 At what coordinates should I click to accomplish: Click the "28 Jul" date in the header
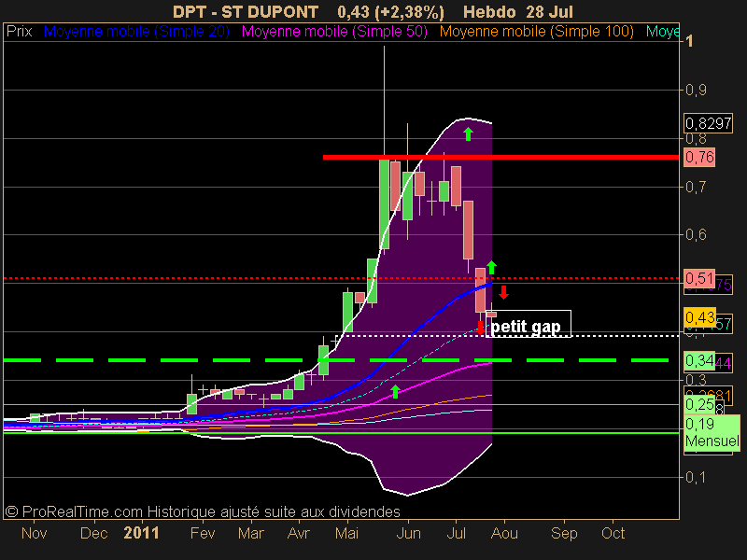tap(550, 12)
